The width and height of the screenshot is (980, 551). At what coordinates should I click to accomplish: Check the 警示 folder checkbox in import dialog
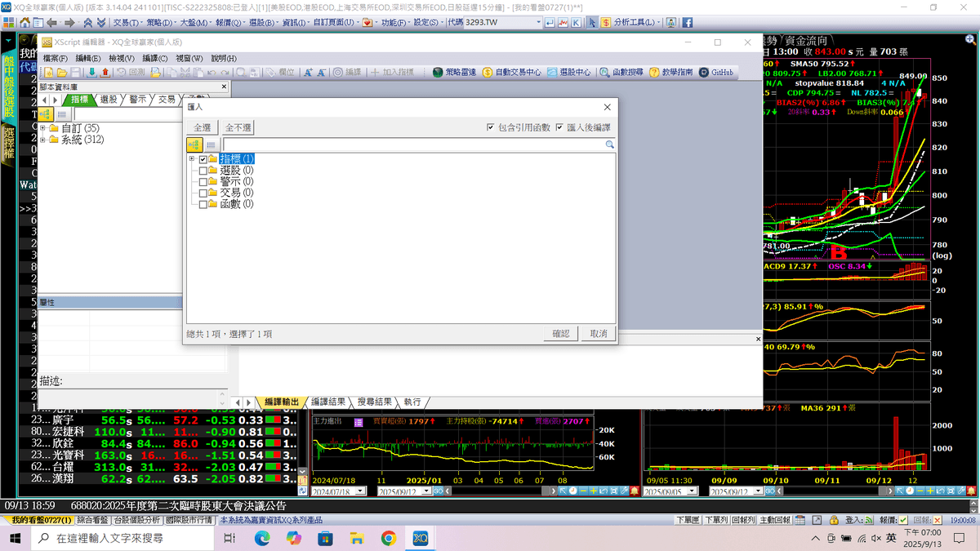[x=203, y=182]
